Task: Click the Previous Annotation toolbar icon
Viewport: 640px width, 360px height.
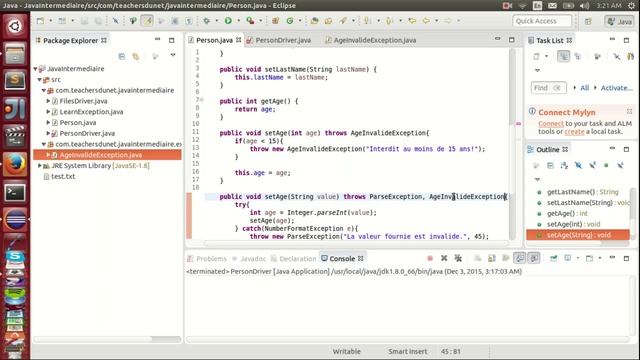Action: pos(389,21)
